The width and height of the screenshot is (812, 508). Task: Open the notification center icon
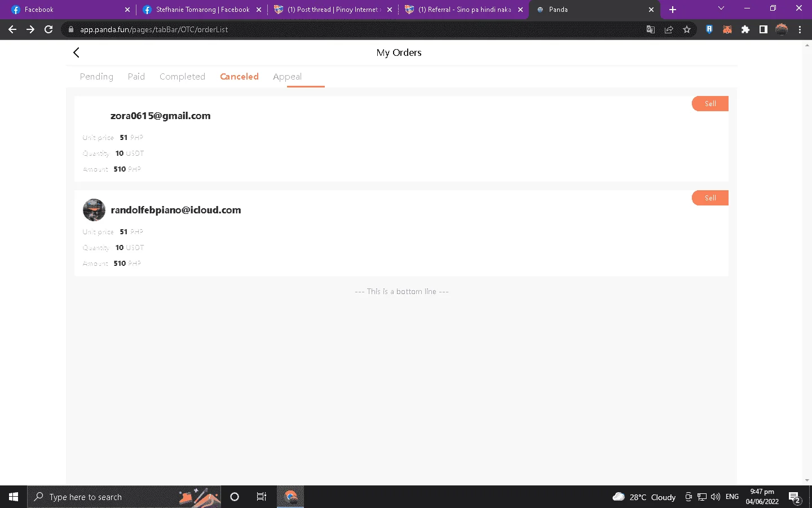click(x=795, y=497)
